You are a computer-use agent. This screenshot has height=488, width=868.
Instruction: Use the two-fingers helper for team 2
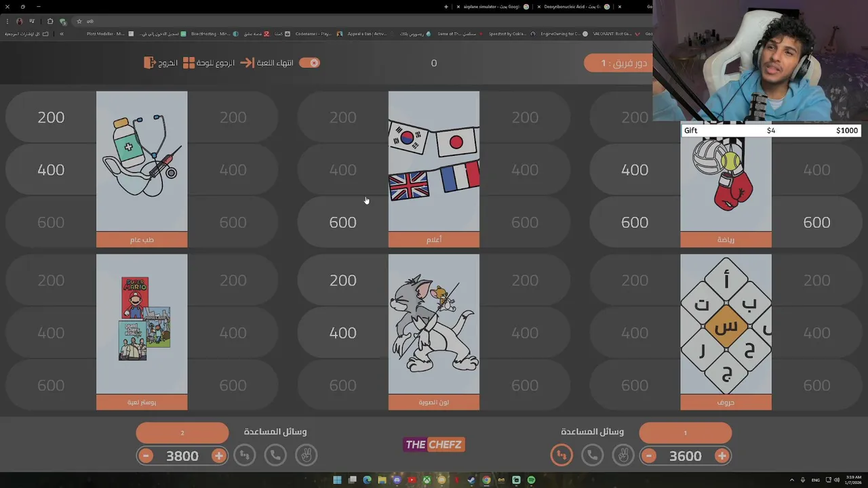306,455
